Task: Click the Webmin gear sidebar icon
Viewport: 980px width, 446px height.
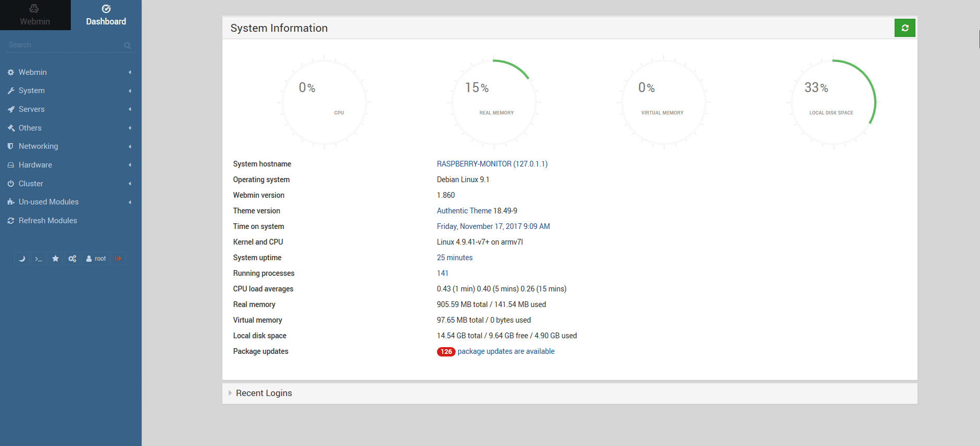Action: (10, 72)
